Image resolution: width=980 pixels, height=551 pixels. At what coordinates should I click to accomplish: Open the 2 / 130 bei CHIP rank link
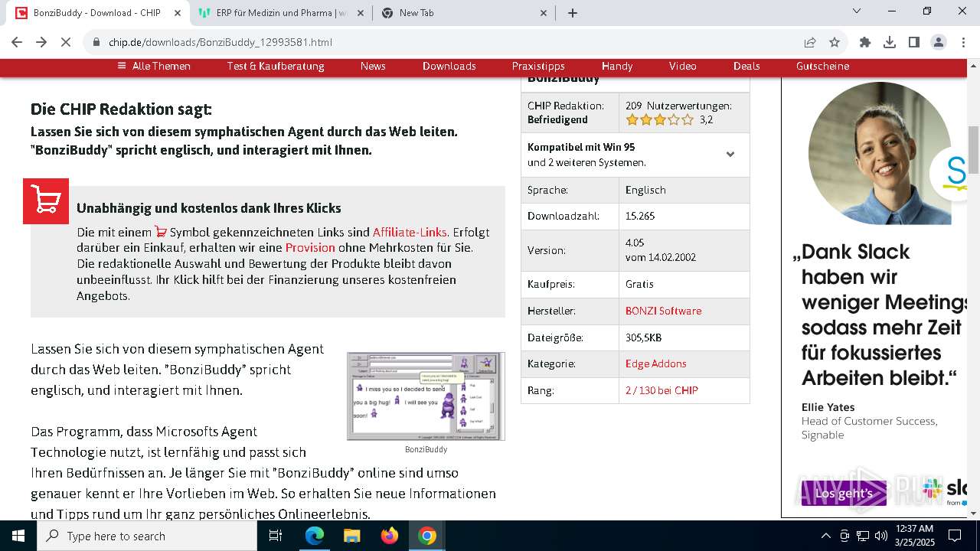click(661, 390)
